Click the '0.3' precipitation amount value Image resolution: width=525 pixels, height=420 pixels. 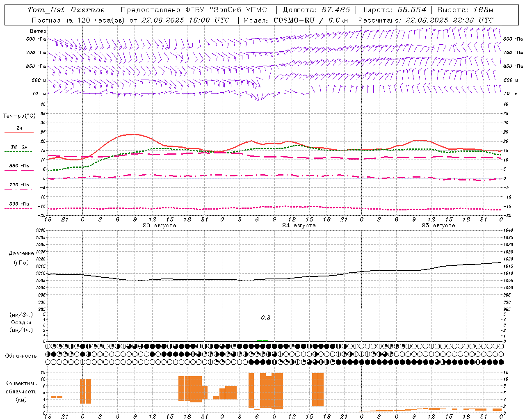click(266, 317)
